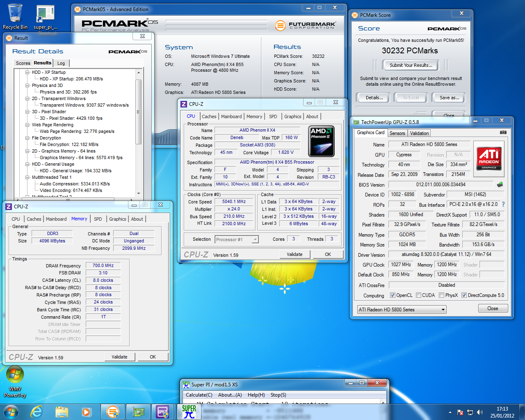Click the Bus Interface question mark in GPU-Z
525x420 pixels.
(503, 204)
